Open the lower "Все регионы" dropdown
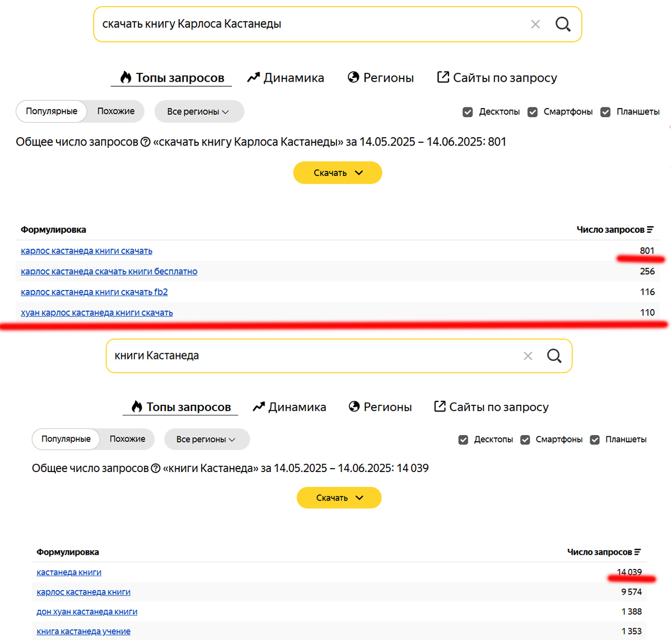 [x=206, y=440]
